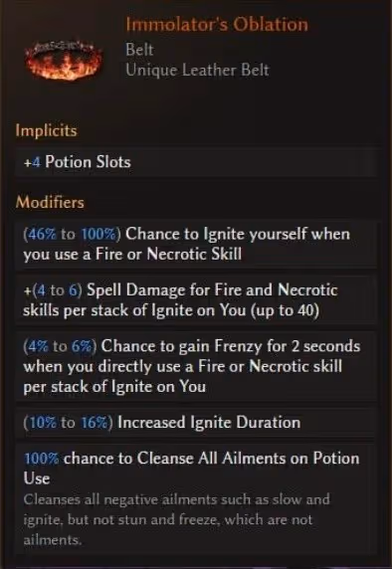Select the Chance to gain Frenzy modifier

click(196, 366)
